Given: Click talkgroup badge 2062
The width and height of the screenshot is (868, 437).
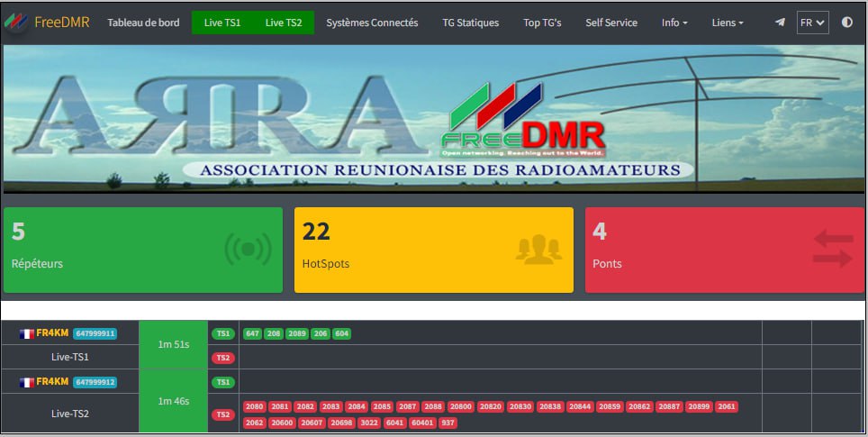Looking at the screenshot, I should click(255, 423).
